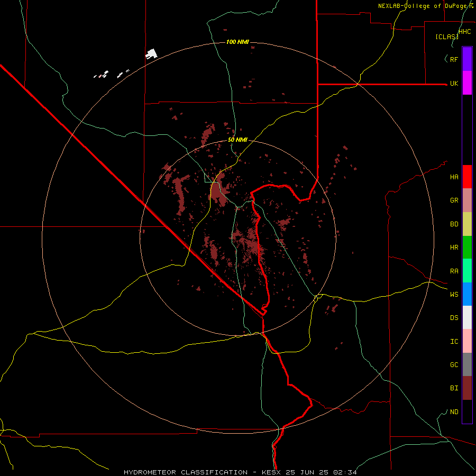The width and height of the screenshot is (476, 476).
Task: Click the [CLAS] units label
Action: point(447,37)
